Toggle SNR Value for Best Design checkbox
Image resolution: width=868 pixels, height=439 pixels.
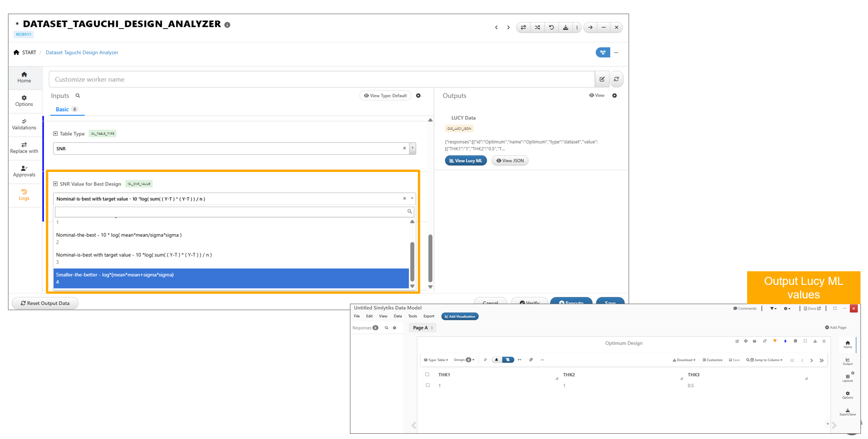(55, 184)
